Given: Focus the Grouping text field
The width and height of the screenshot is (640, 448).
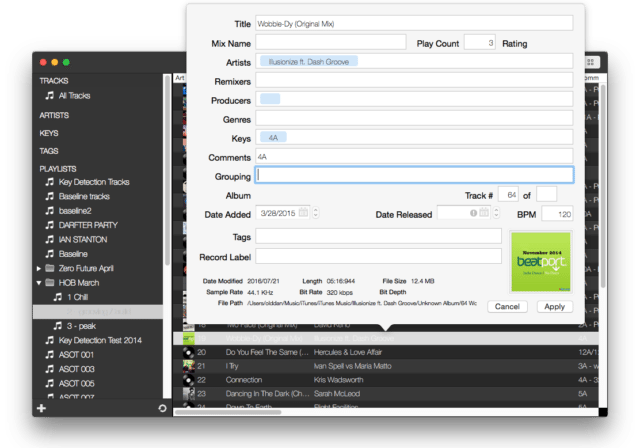Looking at the screenshot, I should [x=414, y=175].
